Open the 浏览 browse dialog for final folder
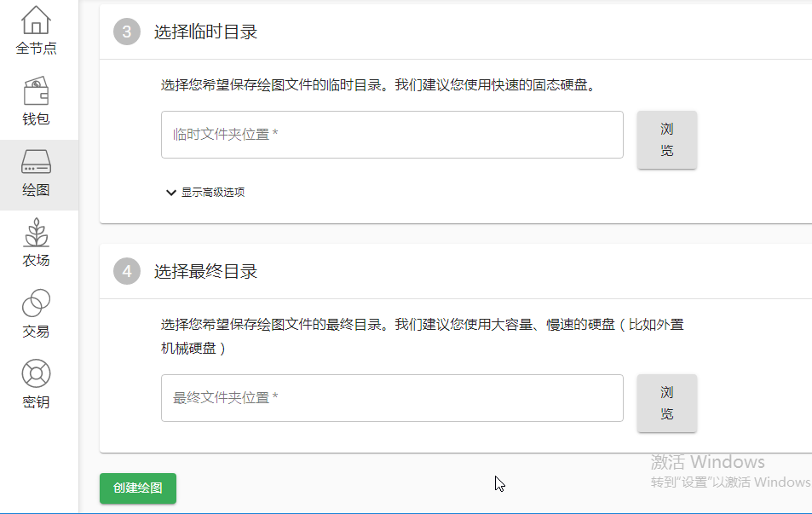 coord(666,403)
